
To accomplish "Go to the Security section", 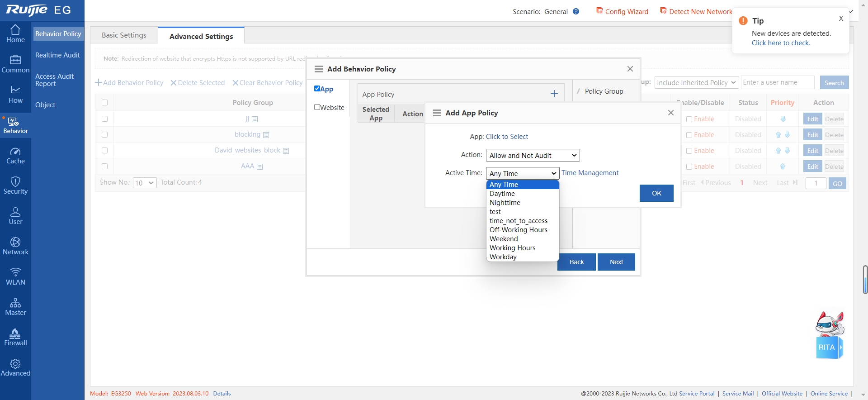I will pyautogui.click(x=15, y=186).
